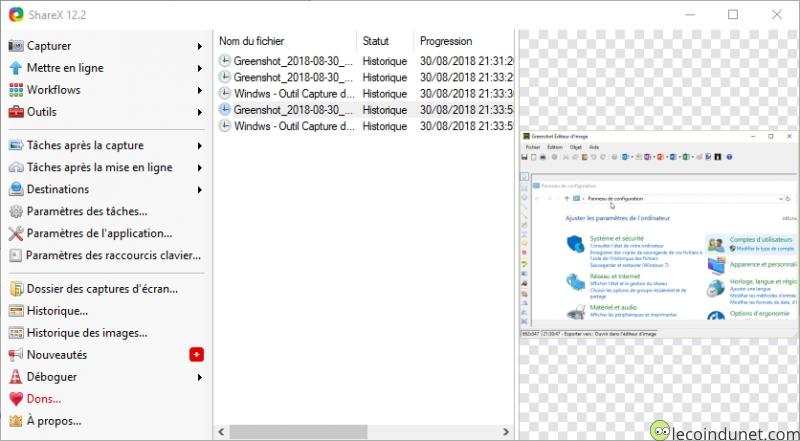
Task: Click the Tâches après la mise en ligne cloud icon
Action: click(x=16, y=167)
